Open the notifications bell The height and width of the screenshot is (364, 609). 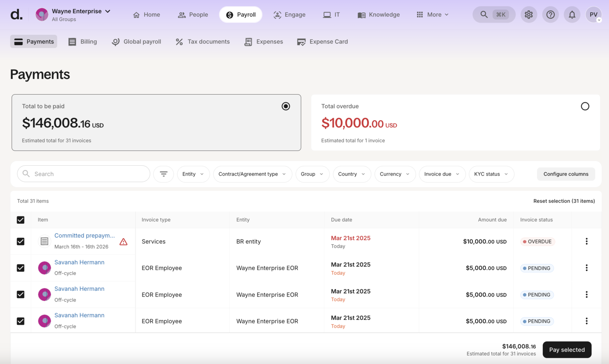[572, 15]
